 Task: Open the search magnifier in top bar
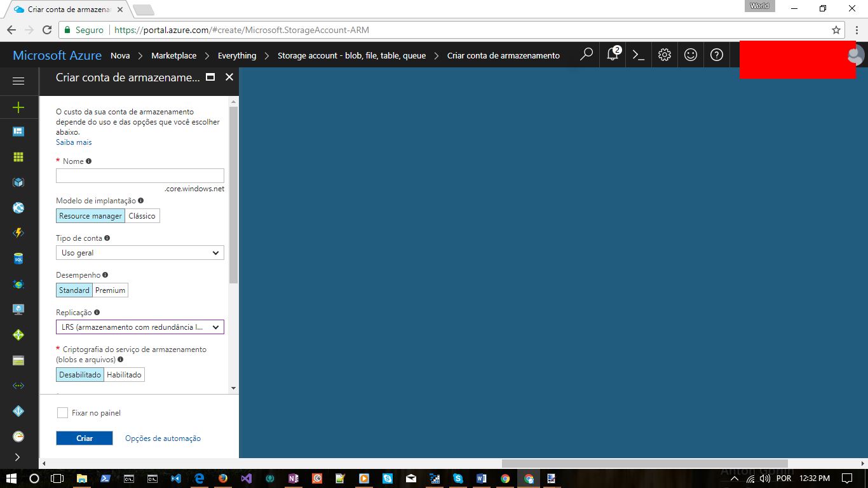pos(587,55)
